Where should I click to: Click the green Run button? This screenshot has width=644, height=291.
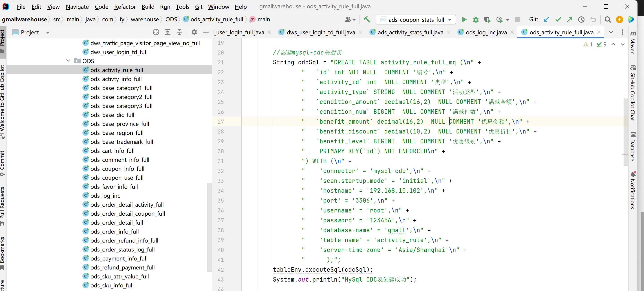point(464,20)
